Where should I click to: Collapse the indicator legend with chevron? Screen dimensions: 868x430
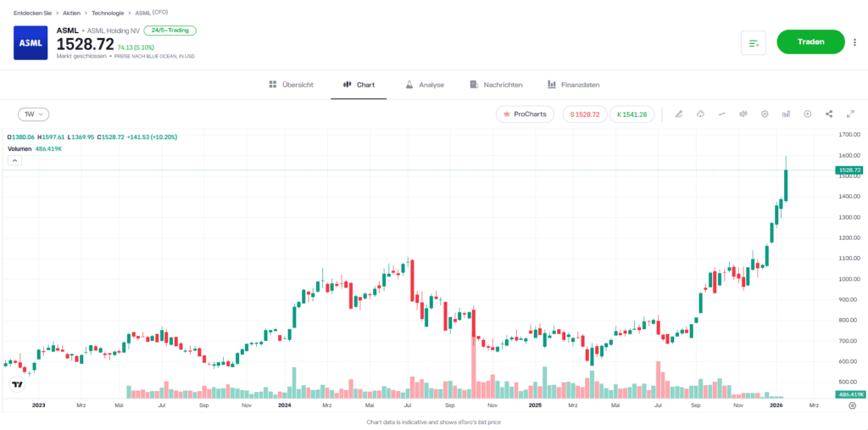15,159
